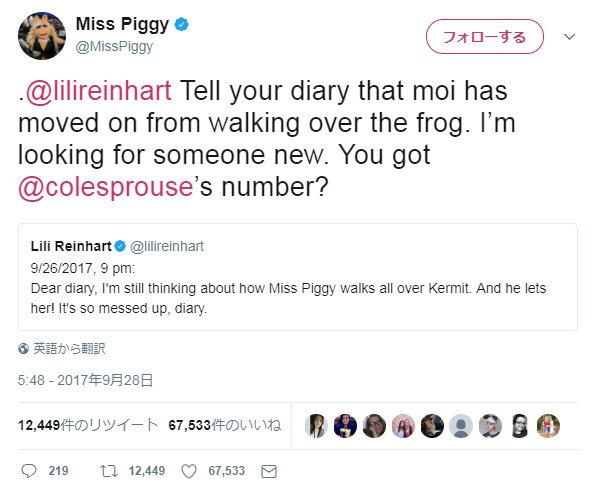The width and height of the screenshot is (600, 491).
Task: Click the reply speech bubble icon
Action: click(28, 470)
